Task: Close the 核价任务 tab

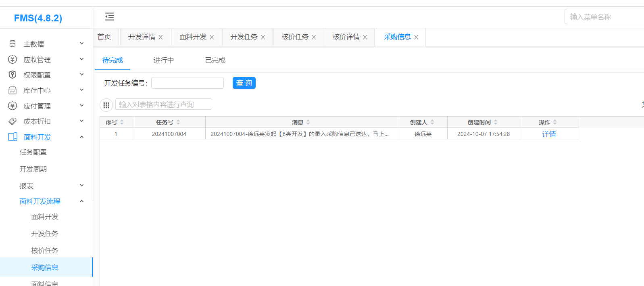Action: pyautogui.click(x=314, y=37)
